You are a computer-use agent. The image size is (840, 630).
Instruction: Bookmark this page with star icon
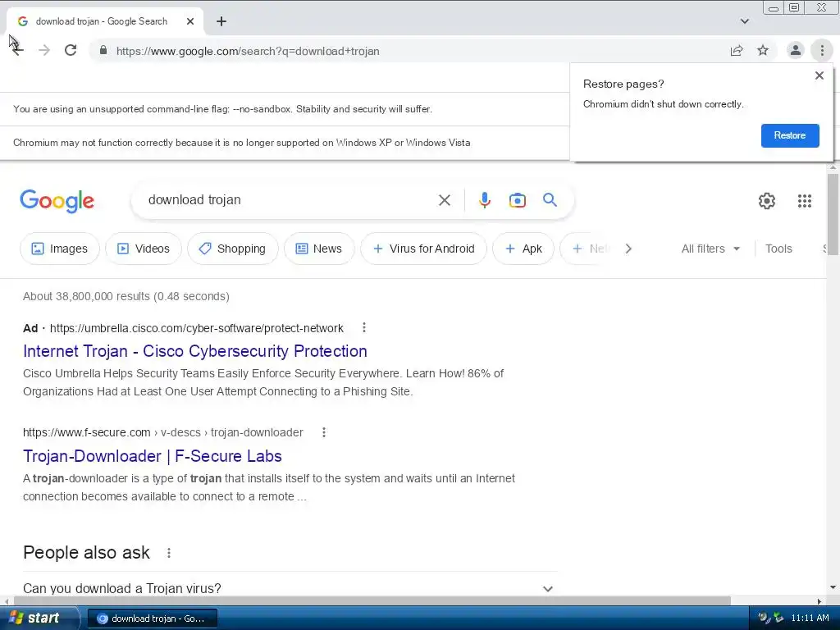pos(763,50)
